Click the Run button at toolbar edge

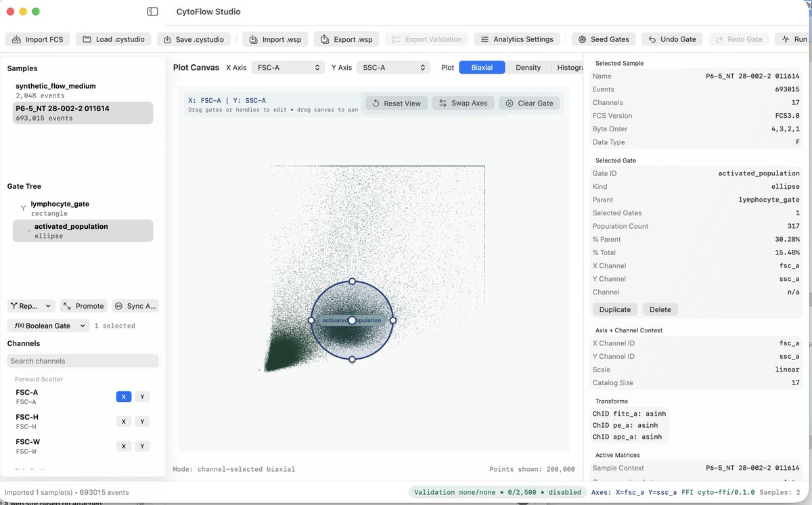[x=793, y=39]
